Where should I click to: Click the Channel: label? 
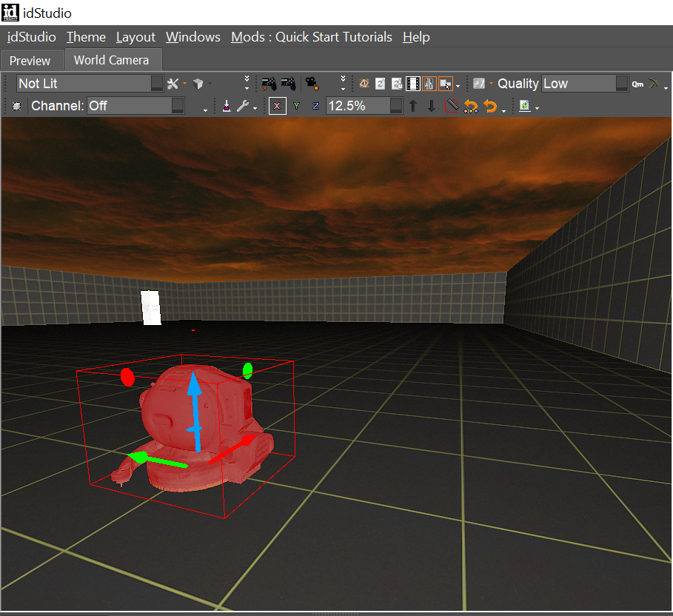[x=58, y=106]
